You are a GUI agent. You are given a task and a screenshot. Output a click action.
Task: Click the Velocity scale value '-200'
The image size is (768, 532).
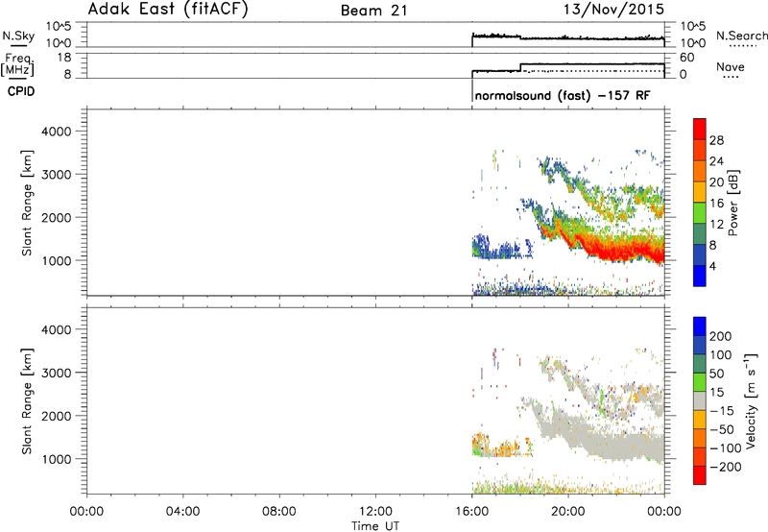(x=725, y=467)
